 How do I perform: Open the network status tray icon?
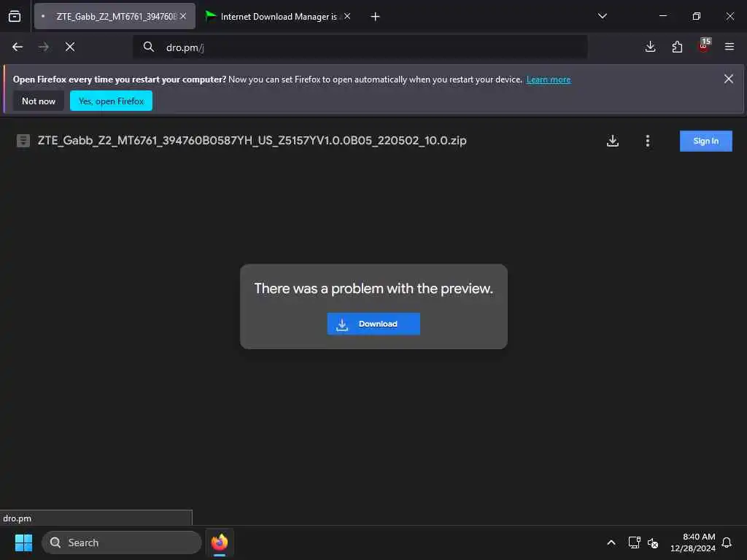pyautogui.click(x=634, y=542)
